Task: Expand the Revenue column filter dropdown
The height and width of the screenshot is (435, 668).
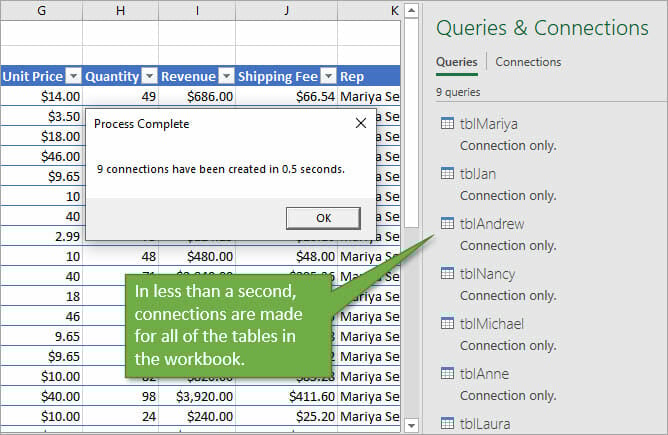Action: pos(226,76)
